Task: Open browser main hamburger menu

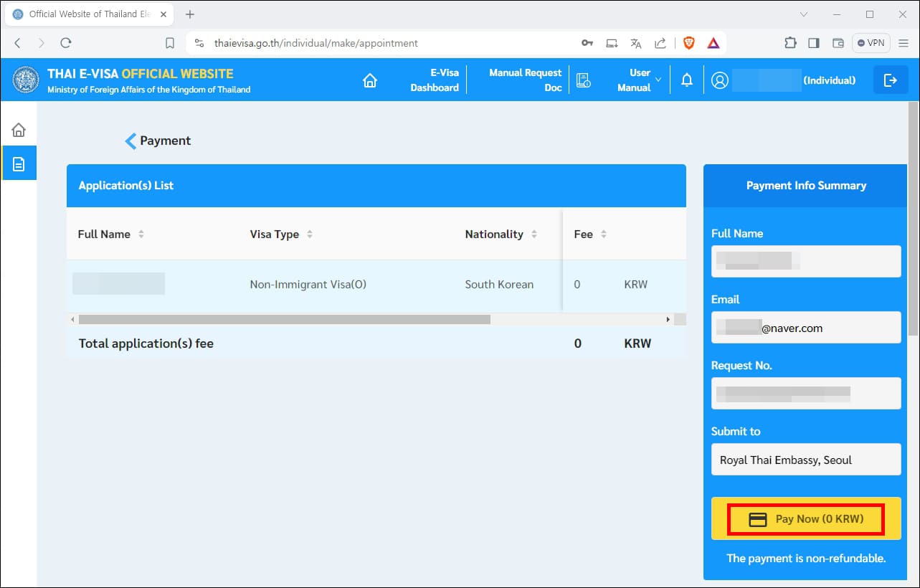Action: (x=904, y=43)
